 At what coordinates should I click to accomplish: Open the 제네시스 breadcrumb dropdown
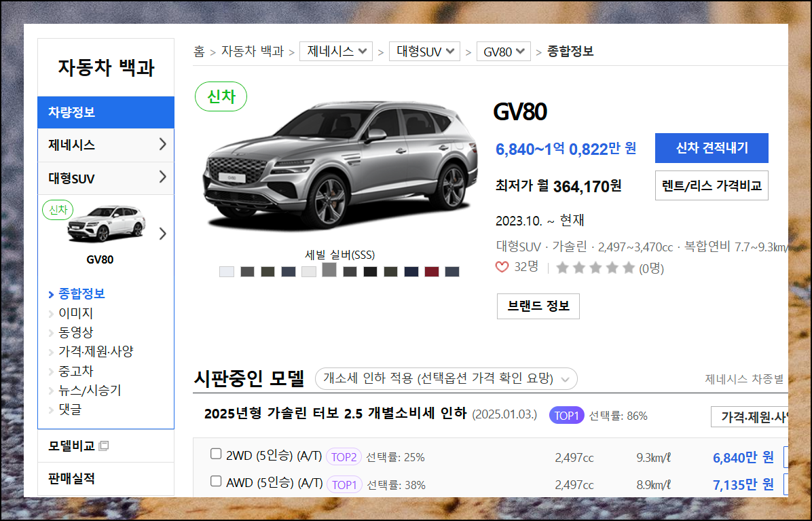336,51
